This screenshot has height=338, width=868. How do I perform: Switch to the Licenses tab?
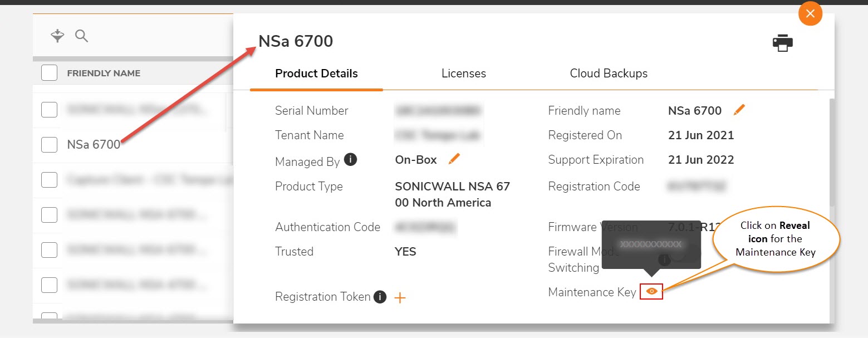pos(463,74)
